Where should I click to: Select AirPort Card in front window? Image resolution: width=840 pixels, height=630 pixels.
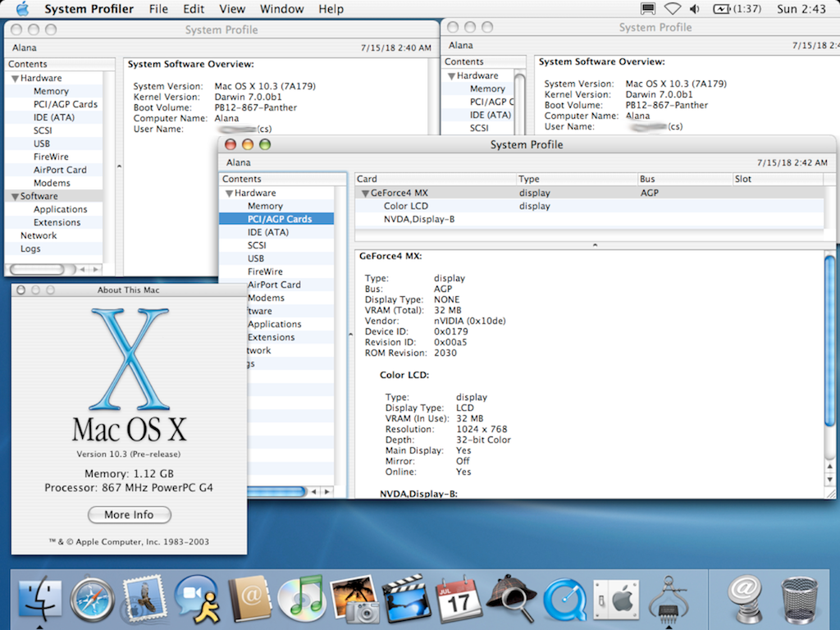290,285
